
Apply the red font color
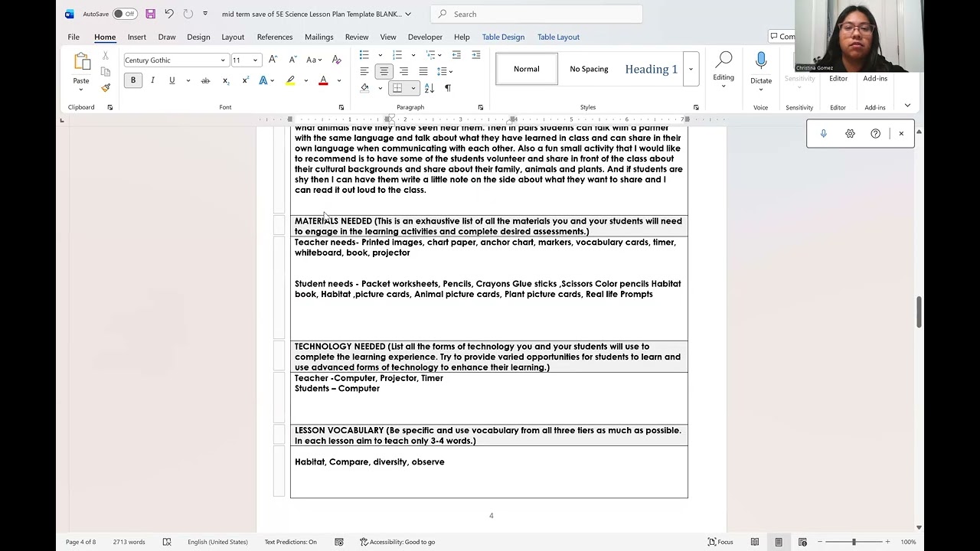click(x=323, y=80)
